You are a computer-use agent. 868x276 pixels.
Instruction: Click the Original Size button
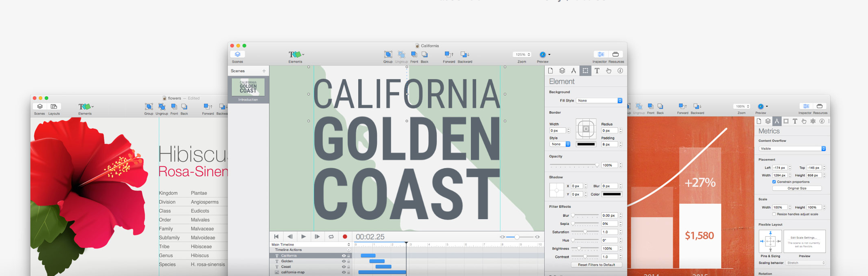[797, 188]
